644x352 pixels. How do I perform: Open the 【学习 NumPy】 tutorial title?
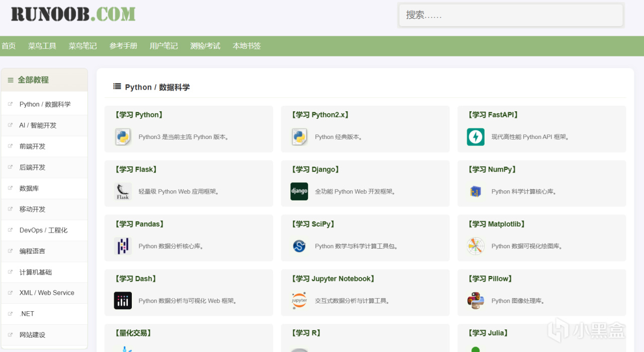coord(492,169)
